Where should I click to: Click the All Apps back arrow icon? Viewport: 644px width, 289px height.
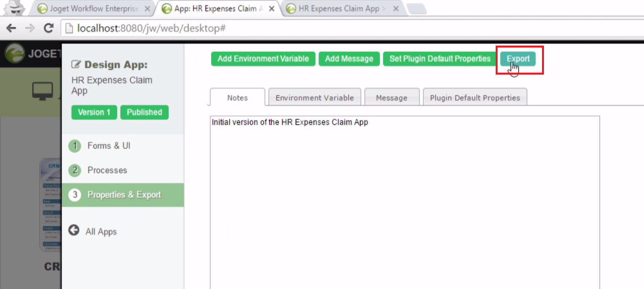click(x=74, y=230)
